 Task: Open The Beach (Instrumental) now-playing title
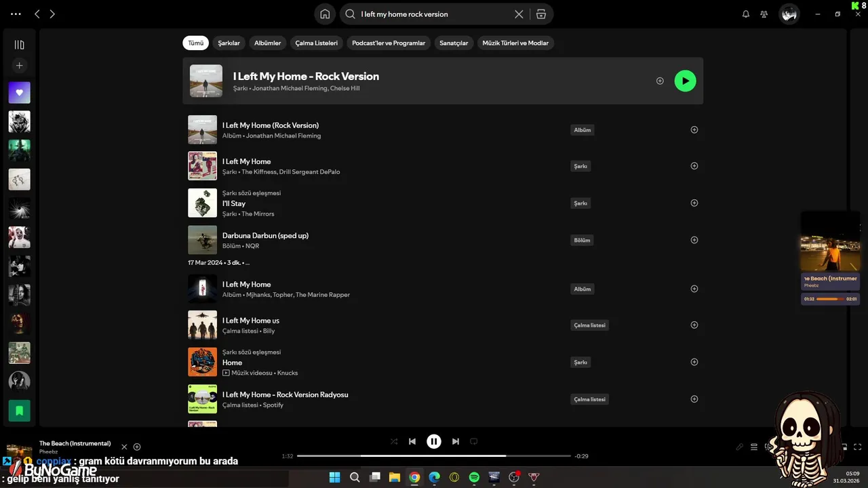click(x=75, y=443)
